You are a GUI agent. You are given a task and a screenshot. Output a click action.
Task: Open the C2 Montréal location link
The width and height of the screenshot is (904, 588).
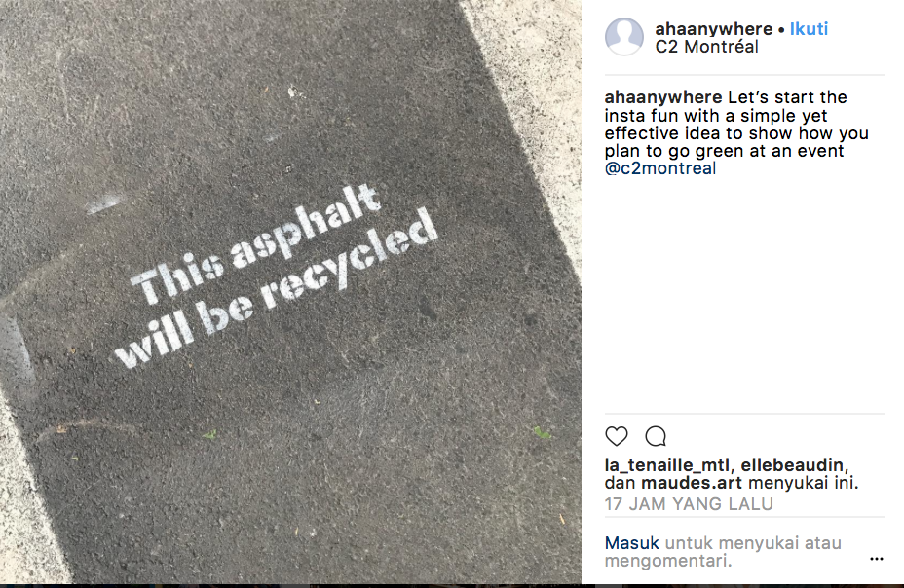[707, 47]
